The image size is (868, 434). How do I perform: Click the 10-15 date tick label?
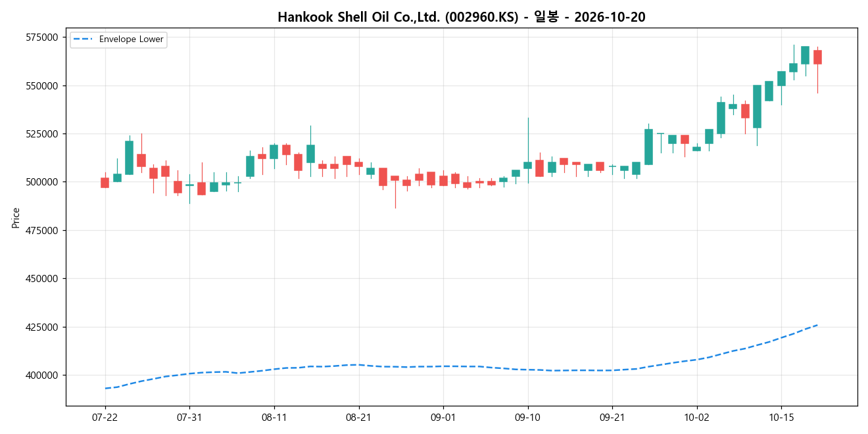[x=781, y=417]
